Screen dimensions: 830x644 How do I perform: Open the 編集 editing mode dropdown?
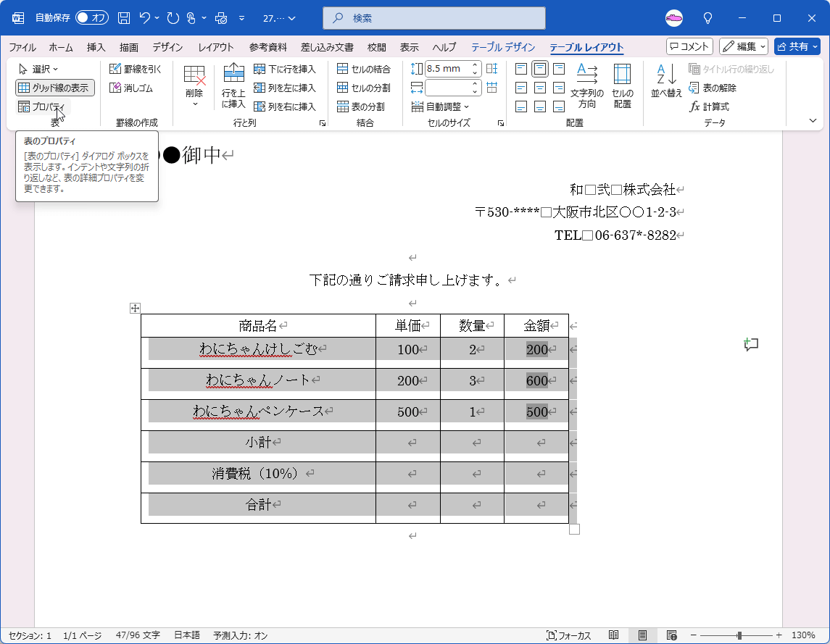pyautogui.click(x=744, y=46)
